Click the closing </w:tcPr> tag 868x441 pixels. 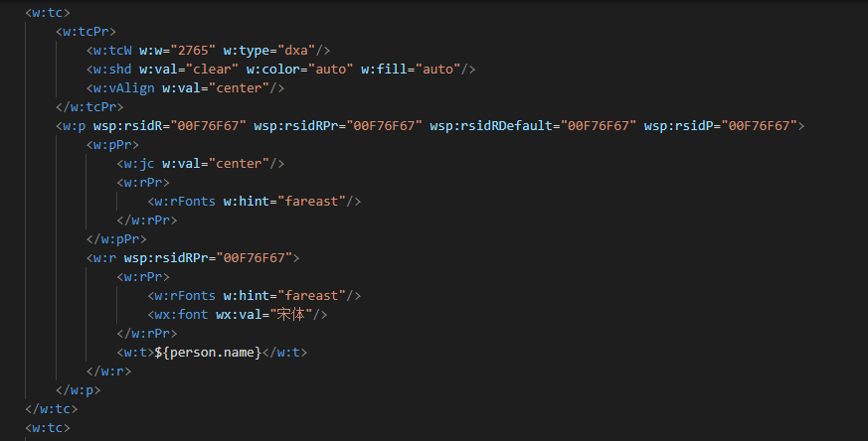pyautogui.click(x=90, y=106)
